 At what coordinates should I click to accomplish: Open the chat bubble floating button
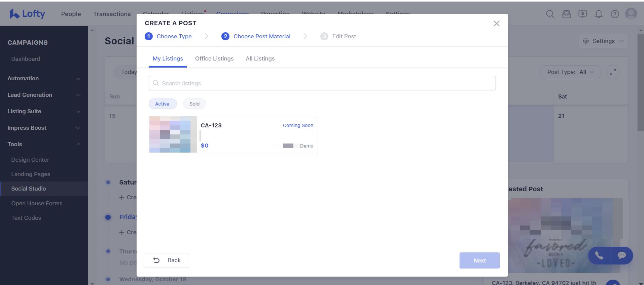tap(621, 255)
